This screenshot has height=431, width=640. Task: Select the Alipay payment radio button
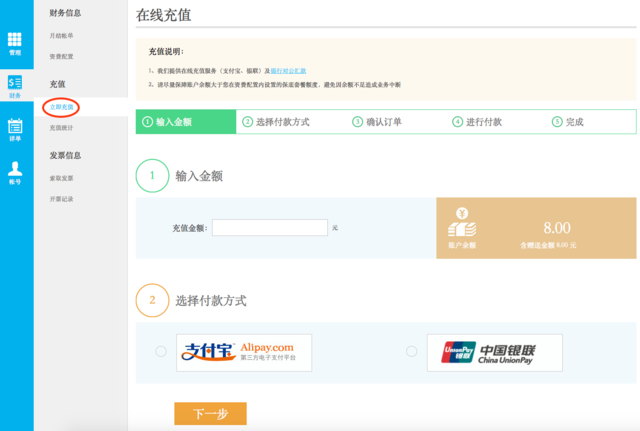(x=161, y=351)
